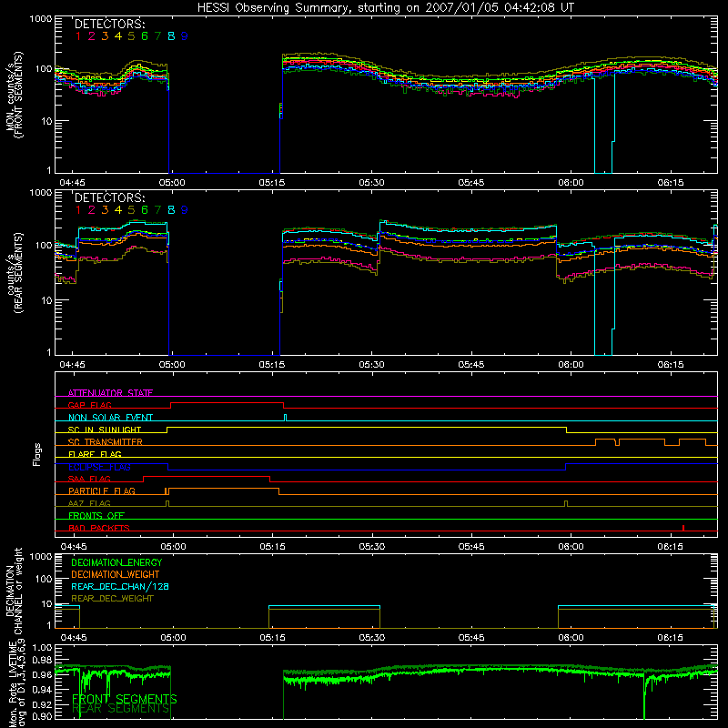
Task: Click 06:00 tick under front segments plot
Action: click(x=571, y=183)
